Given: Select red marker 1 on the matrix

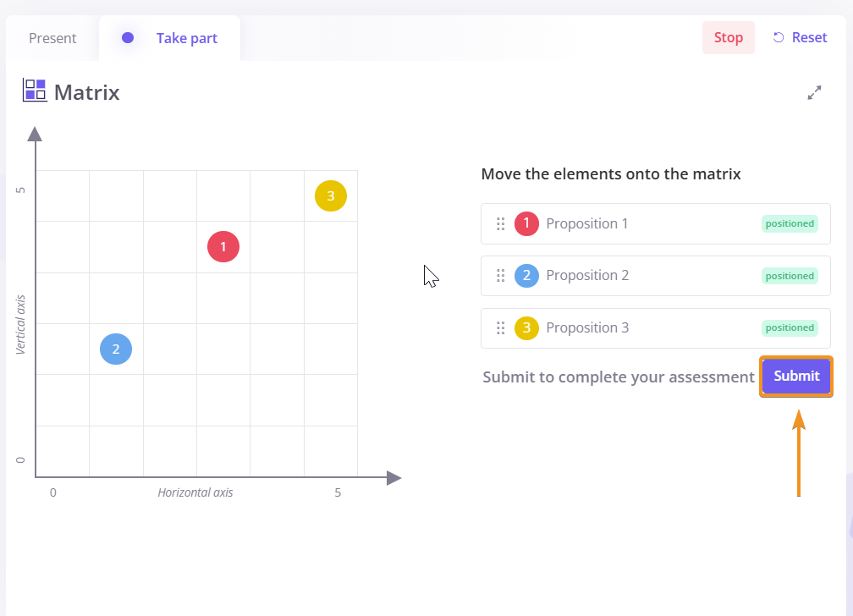Looking at the screenshot, I should 223,247.
